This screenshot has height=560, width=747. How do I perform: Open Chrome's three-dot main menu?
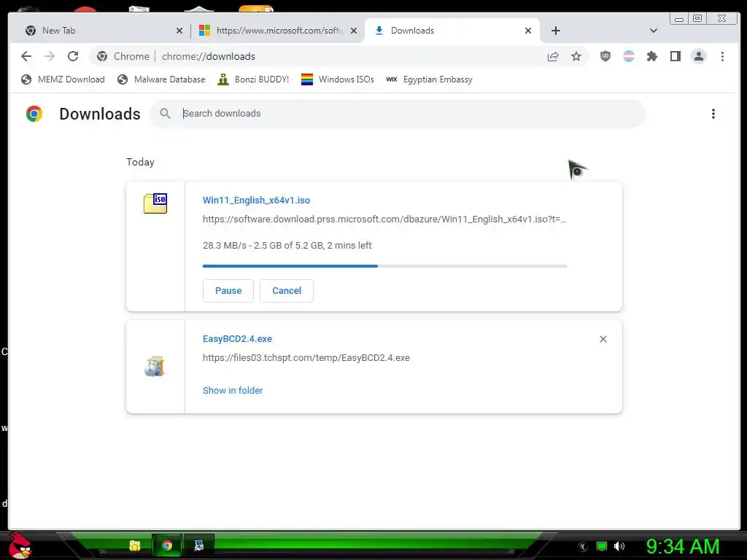pos(722,56)
